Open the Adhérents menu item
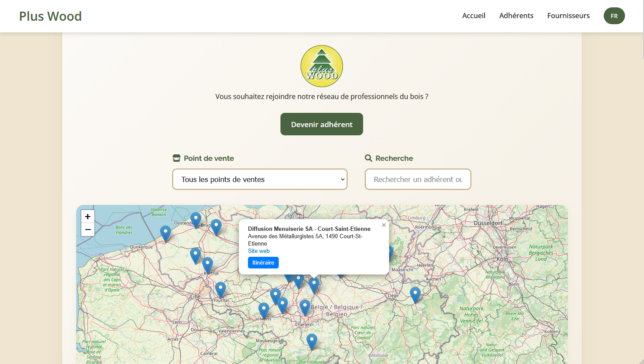 point(516,16)
